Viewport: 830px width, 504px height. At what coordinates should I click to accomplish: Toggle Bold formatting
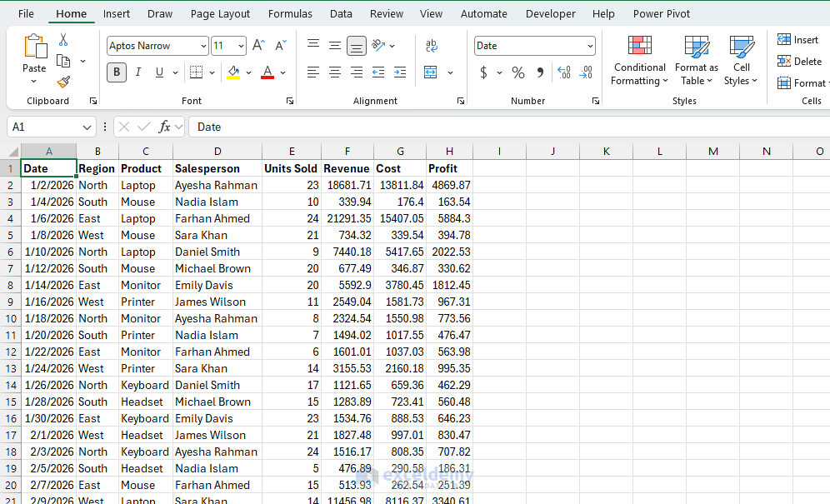117,72
